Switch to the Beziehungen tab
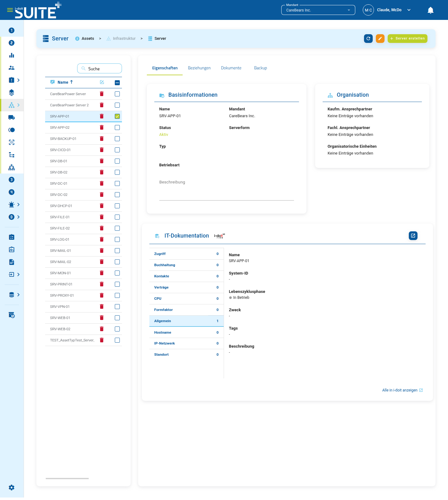 tap(199, 68)
